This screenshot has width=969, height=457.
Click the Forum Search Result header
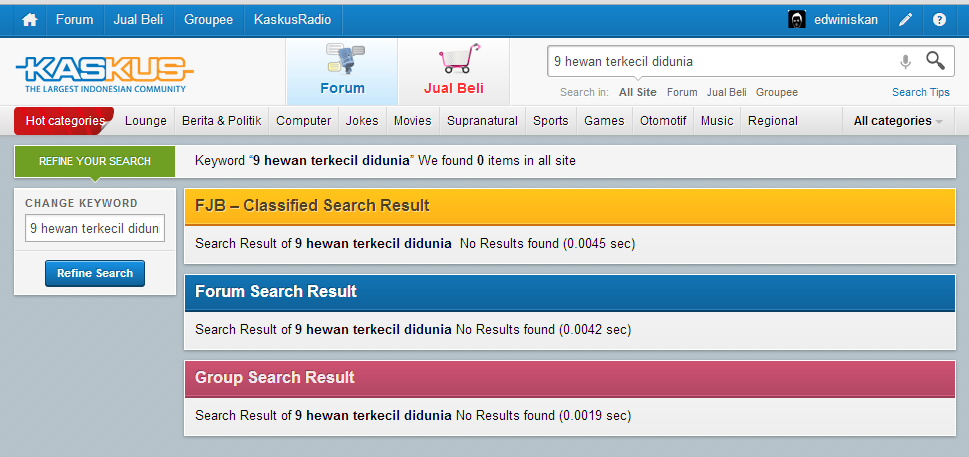569,291
